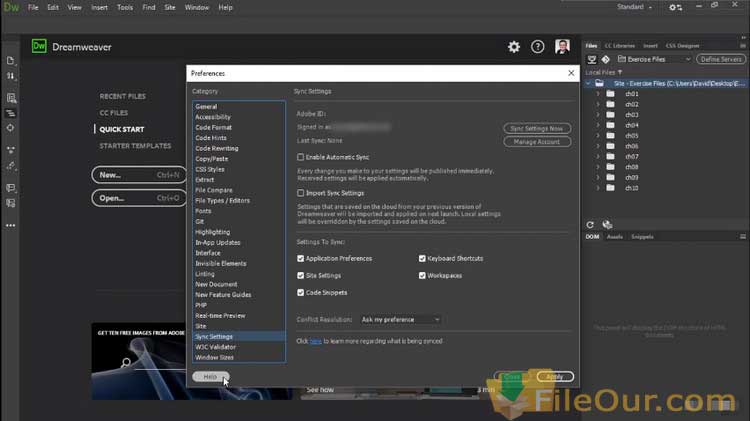Expand the ch07 folder

click(598, 156)
